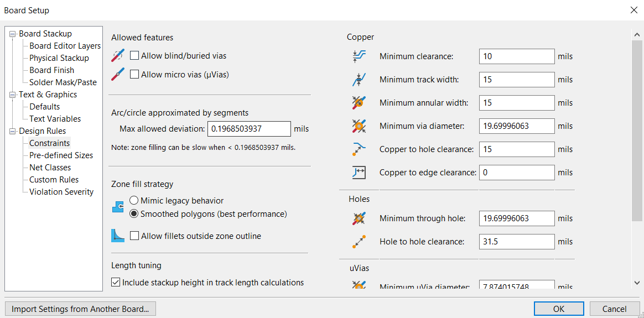Screen dimensions: 644x318
Task: Toggle Include stackup height in track length
Action: coord(116,282)
